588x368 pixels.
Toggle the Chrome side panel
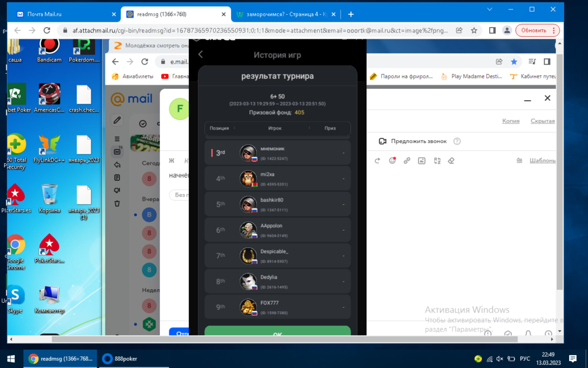tap(492, 31)
